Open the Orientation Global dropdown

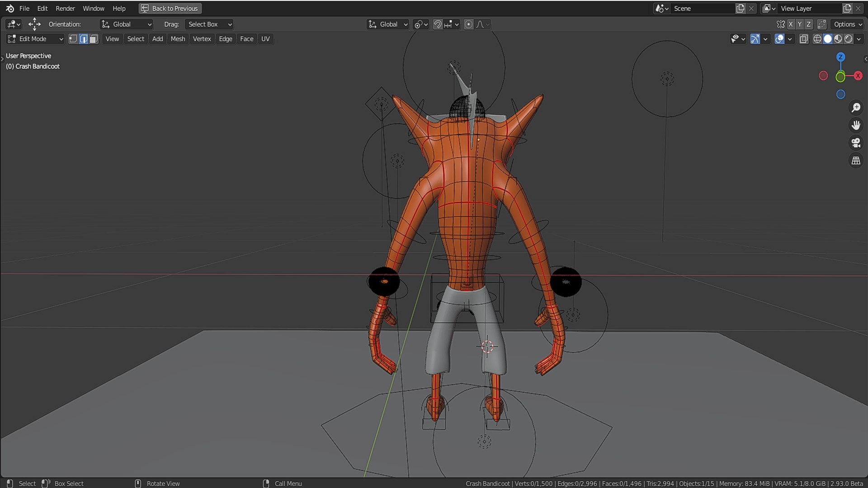[126, 24]
